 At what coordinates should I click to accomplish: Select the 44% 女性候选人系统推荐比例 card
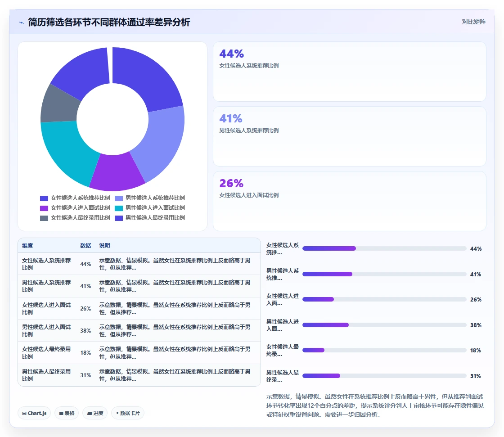349,72
